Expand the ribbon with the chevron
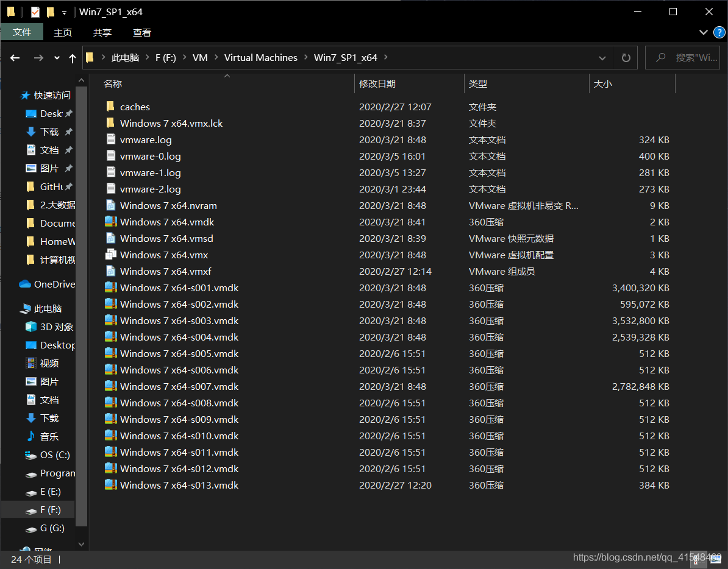 [x=703, y=32]
